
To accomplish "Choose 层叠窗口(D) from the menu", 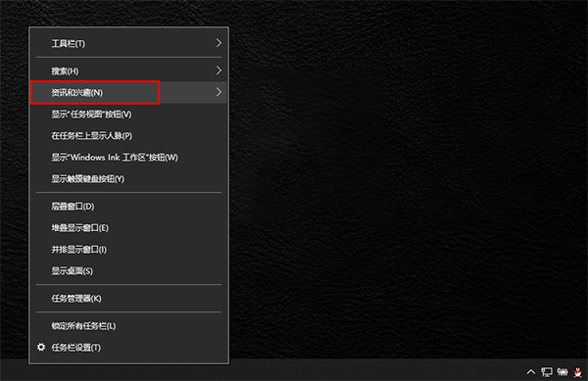I will click(128, 206).
